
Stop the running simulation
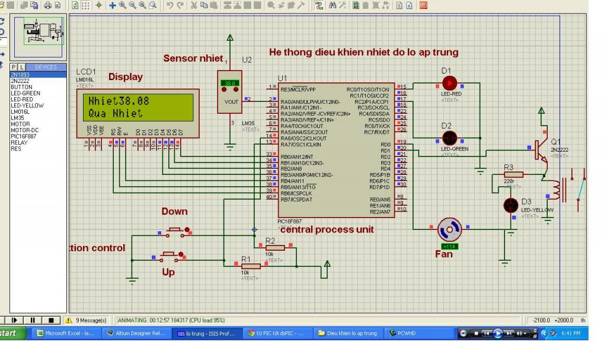(51, 321)
